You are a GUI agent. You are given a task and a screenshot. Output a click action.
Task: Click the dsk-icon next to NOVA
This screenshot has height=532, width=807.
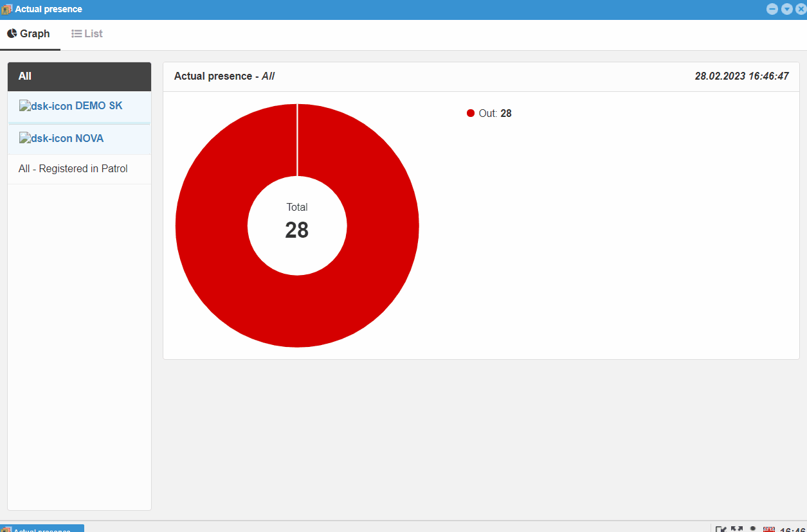tap(46, 139)
